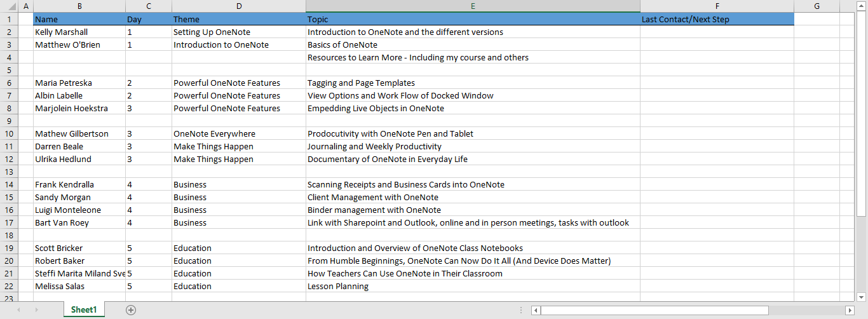
Task: Select row 13 header
Action: 9,172
